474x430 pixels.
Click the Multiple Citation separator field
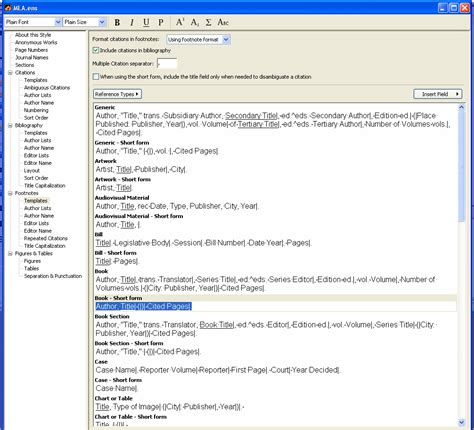click(x=167, y=63)
